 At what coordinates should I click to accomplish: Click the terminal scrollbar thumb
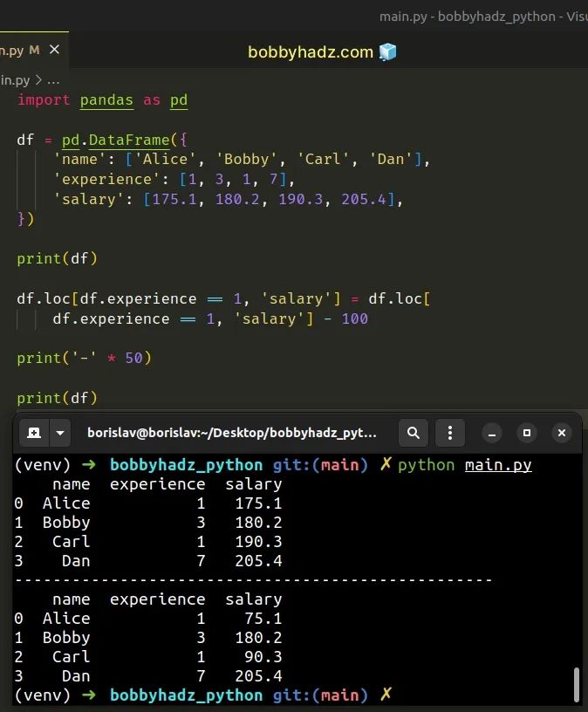point(576,684)
